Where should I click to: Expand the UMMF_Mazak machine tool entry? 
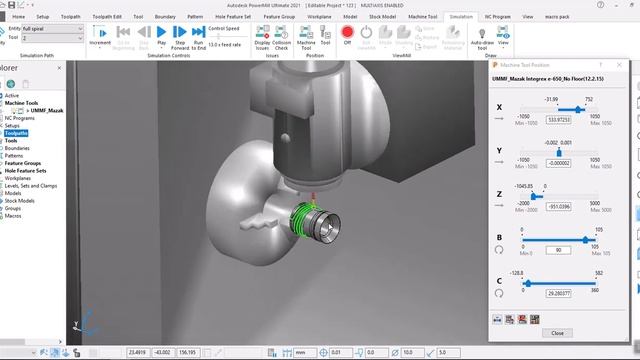[x=28, y=111]
